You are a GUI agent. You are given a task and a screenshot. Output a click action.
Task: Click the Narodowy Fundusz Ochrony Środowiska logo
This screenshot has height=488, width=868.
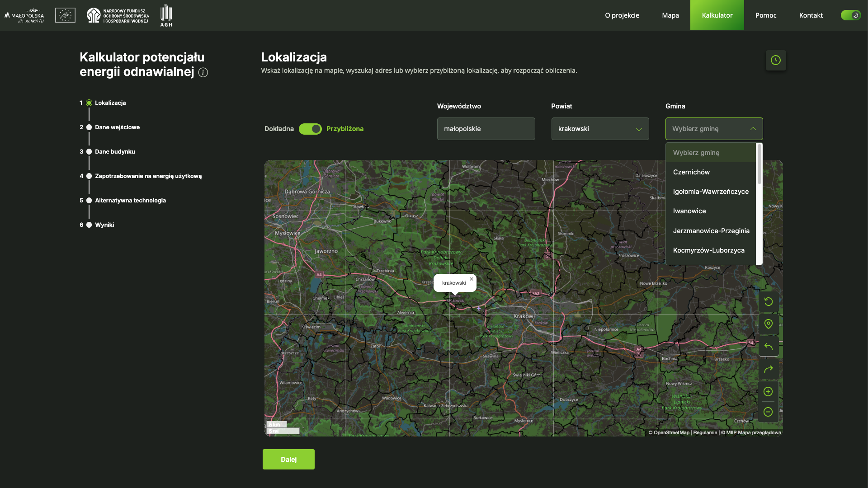118,15
